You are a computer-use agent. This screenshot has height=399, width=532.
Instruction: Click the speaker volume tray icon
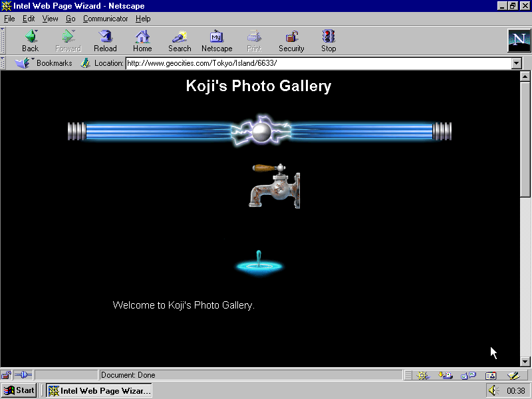tap(493, 390)
